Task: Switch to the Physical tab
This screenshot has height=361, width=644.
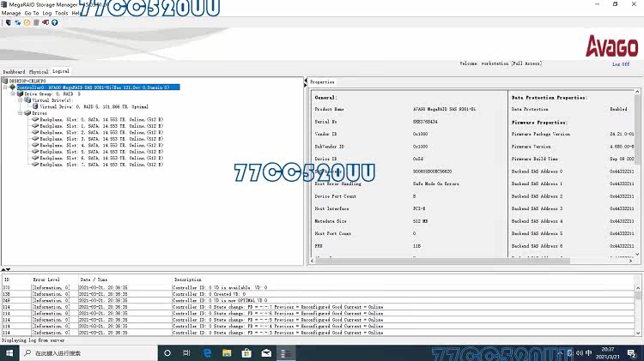Action: click(39, 72)
